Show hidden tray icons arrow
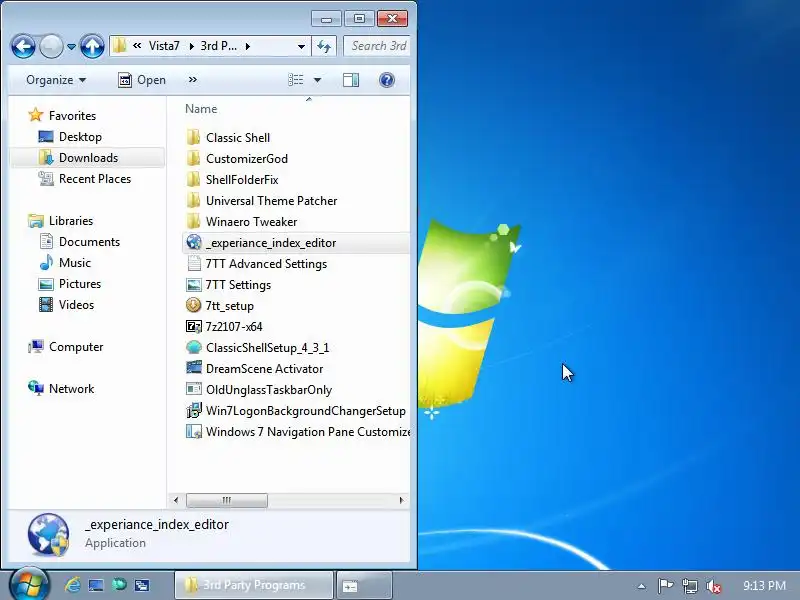The height and width of the screenshot is (600, 800). 641,586
